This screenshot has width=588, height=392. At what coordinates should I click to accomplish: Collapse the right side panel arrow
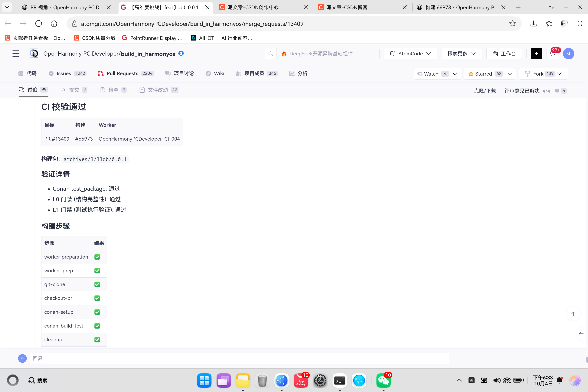tap(581, 334)
